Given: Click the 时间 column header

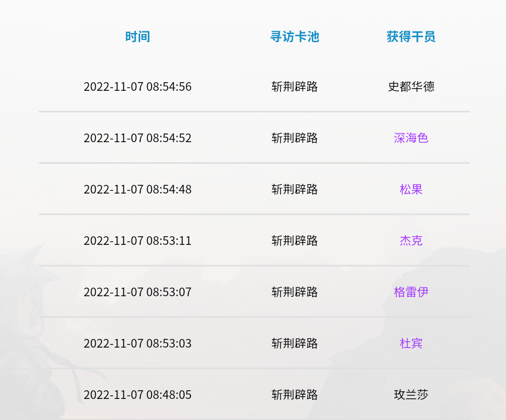Looking at the screenshot, I should coord(137,37).
